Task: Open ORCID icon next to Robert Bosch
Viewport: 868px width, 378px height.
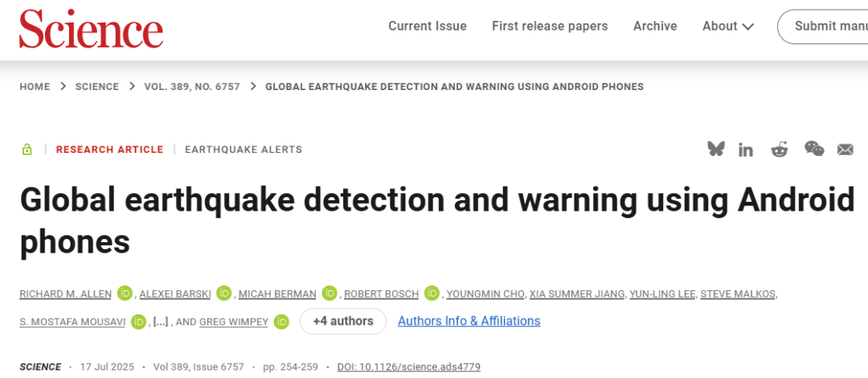Action: point(432,294)
